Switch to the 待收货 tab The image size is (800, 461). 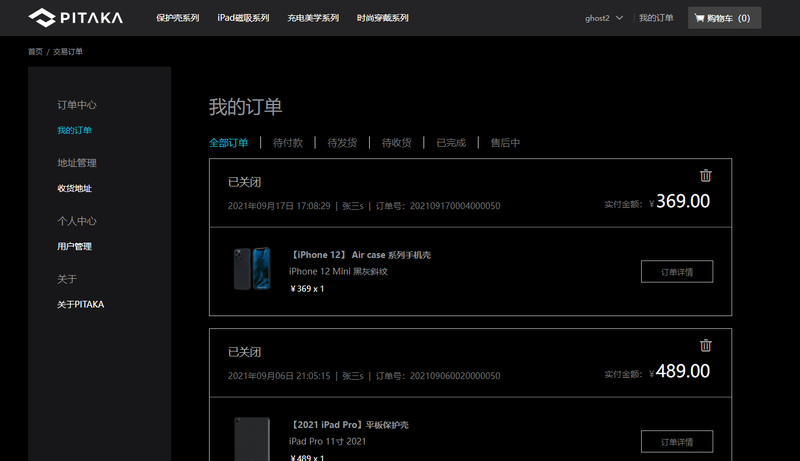click(396, 143)
